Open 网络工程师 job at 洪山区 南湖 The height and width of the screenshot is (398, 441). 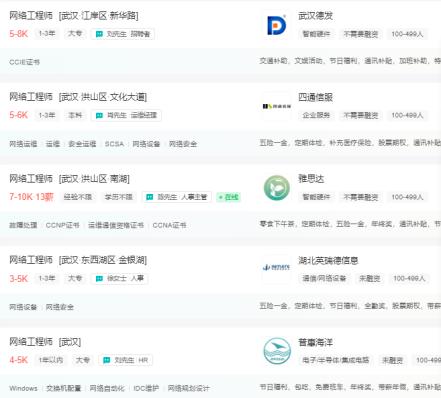[x=69, y=179]
